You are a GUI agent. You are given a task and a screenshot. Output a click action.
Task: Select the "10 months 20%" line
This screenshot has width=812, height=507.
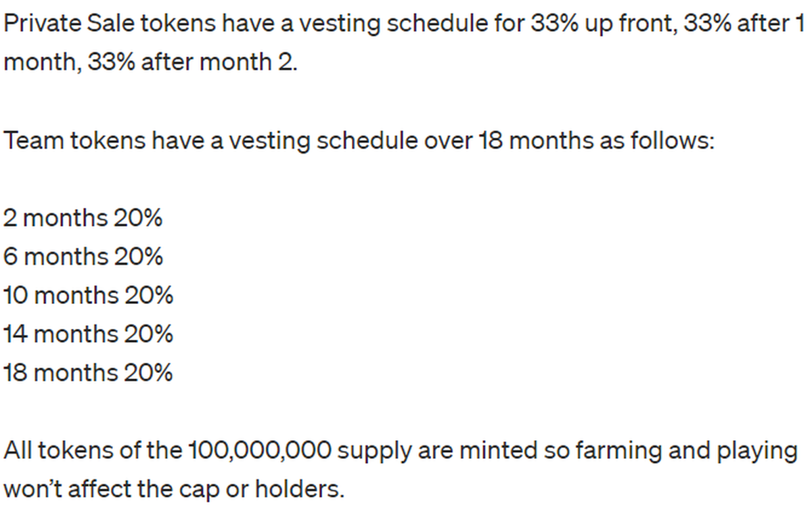pyautogui.click(x=88, y=296)
